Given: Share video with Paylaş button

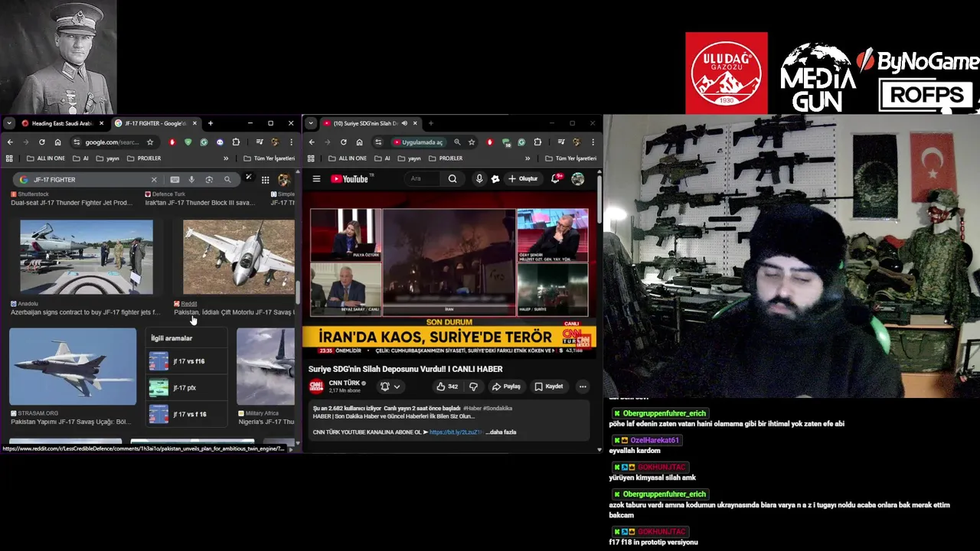Looking at the screenshot, I should pos(506,386).
